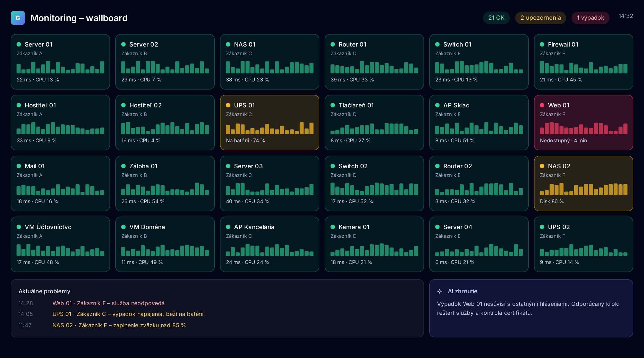Filter by the 21 OK badge

(496, 18)
